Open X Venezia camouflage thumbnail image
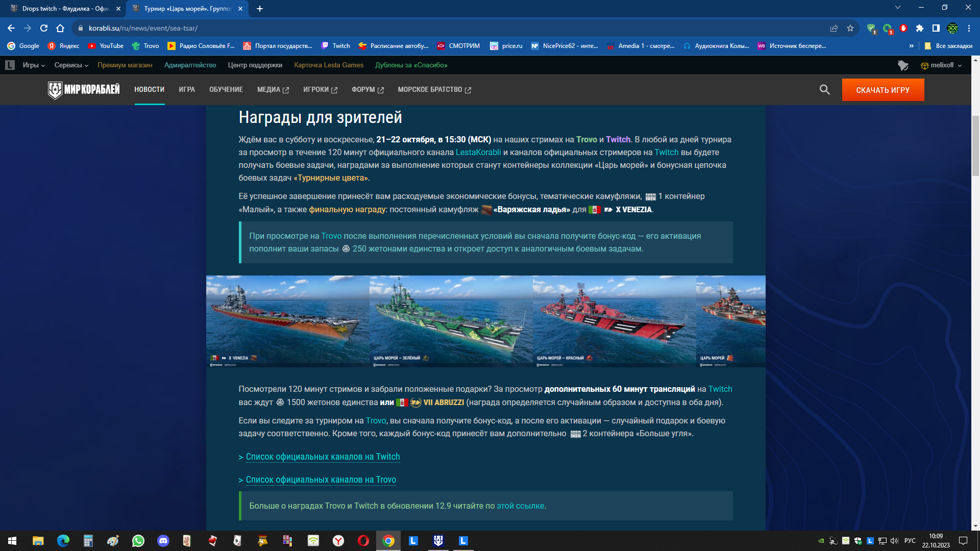980x551 pixels. [287, 321]
